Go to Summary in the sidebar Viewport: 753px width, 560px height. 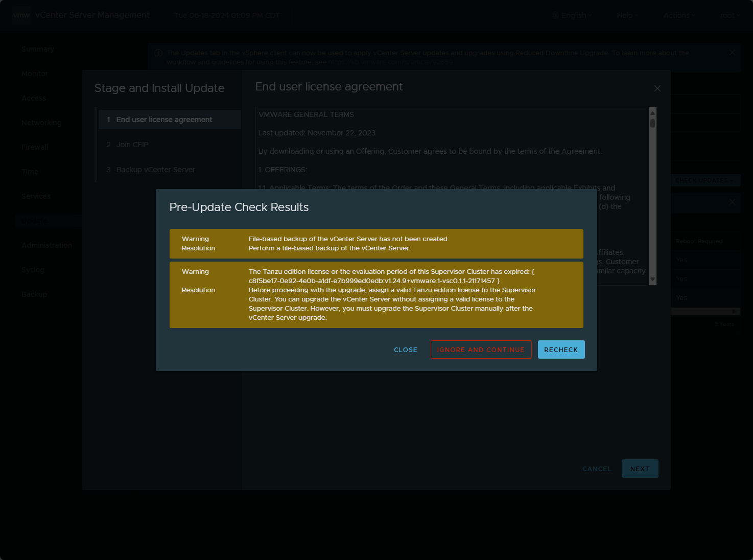point(38,49)
